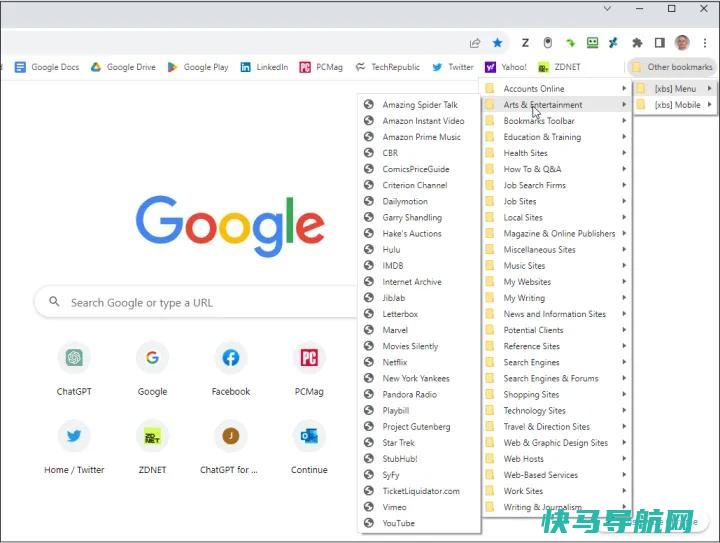Open the Project Gutenberg bookmark
Screen dimensions: 720x543
pos(419,426)
